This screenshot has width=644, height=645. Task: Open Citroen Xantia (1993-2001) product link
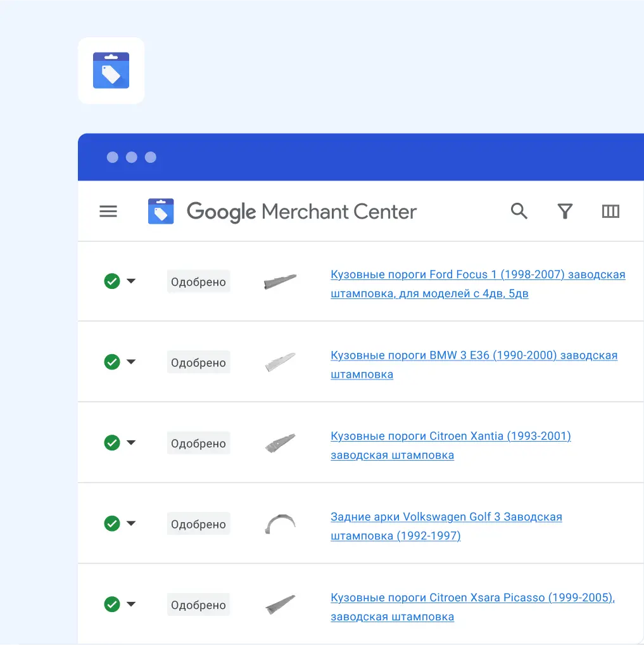point(450,437)
